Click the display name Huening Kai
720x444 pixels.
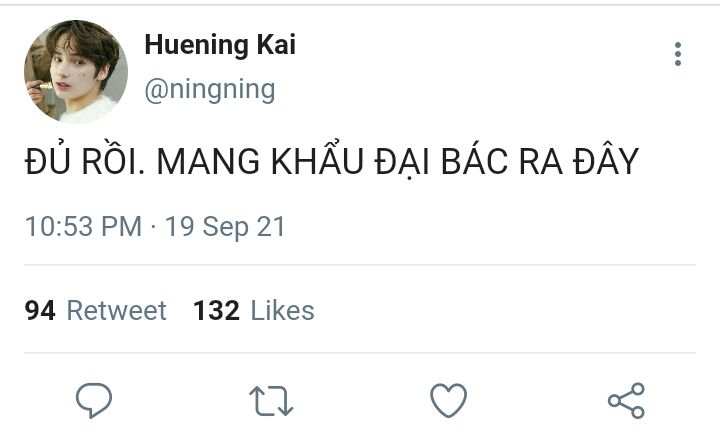220,45
